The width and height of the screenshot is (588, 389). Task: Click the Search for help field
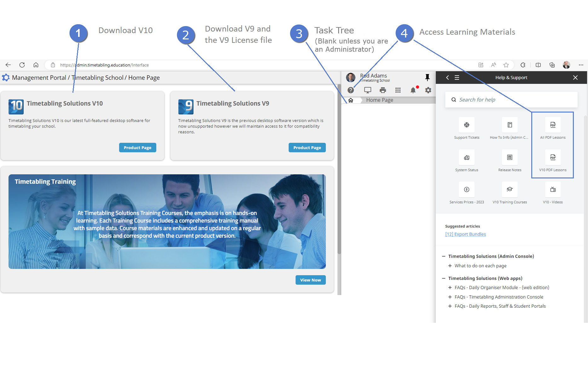(511, 100)
